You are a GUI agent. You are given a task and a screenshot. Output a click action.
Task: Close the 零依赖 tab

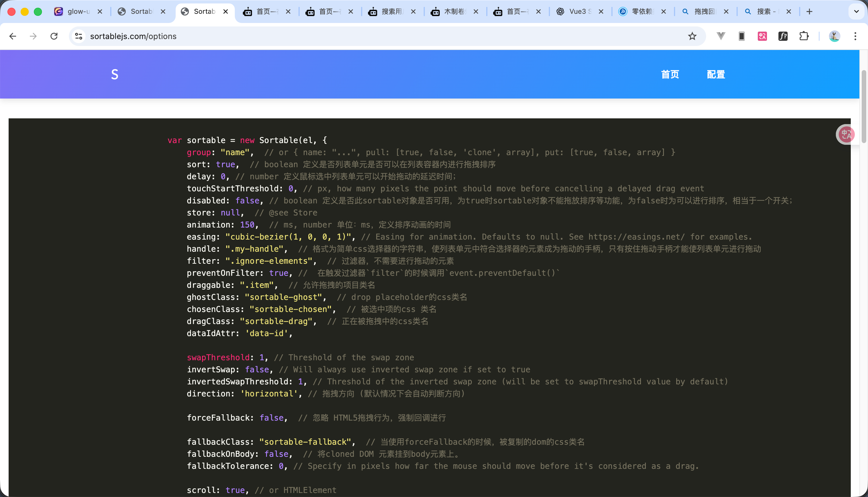tap(663, 11)
